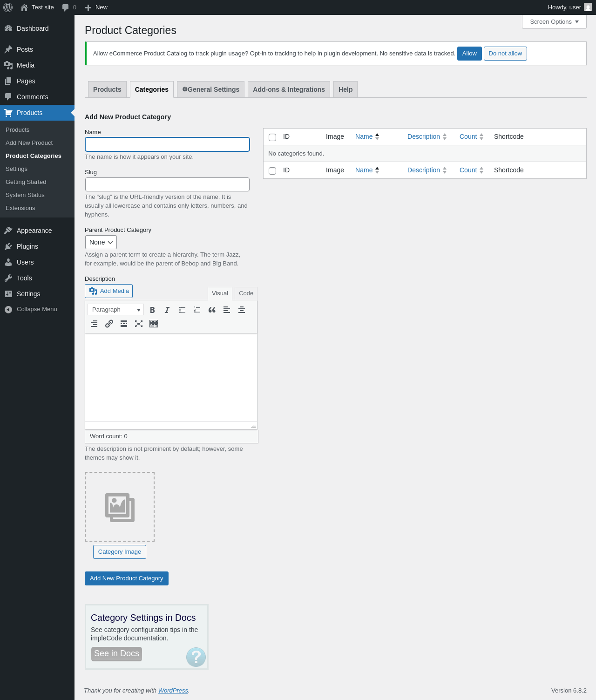Apply Italic formatting in editor toolbar
596x700 pixels.
point(167,310)
